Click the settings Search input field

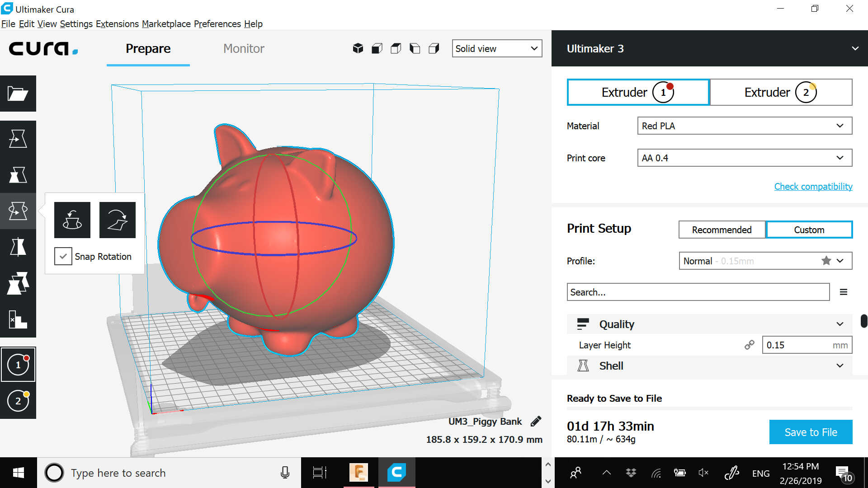coord(698,292)
